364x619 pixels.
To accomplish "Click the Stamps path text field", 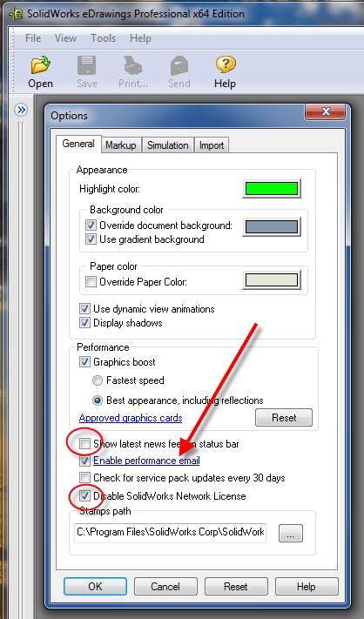I will click(x=170, y=533).
